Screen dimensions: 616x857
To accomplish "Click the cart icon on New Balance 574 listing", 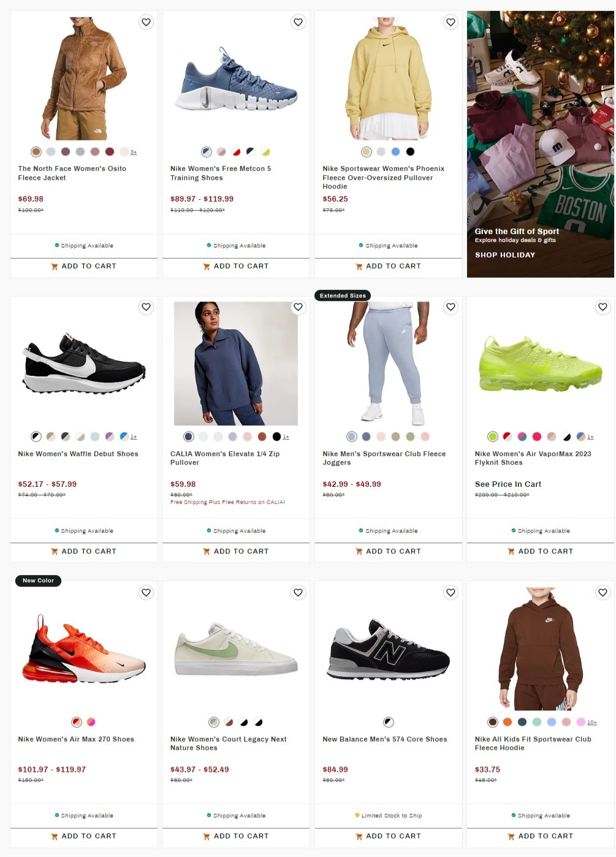I will 359,836.
